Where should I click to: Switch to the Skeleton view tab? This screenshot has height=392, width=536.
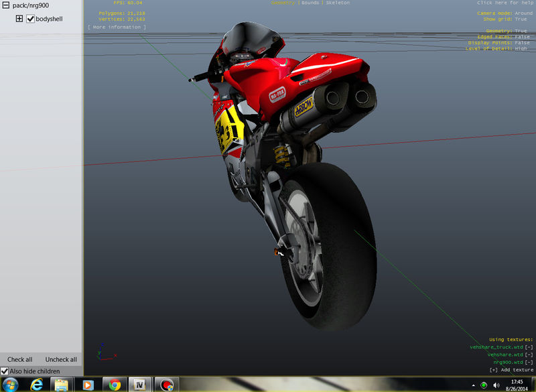[x=338, y=3]
